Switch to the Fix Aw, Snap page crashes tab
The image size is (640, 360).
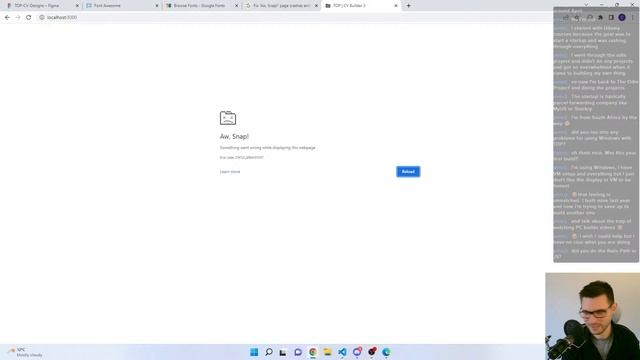click(281, 6)
